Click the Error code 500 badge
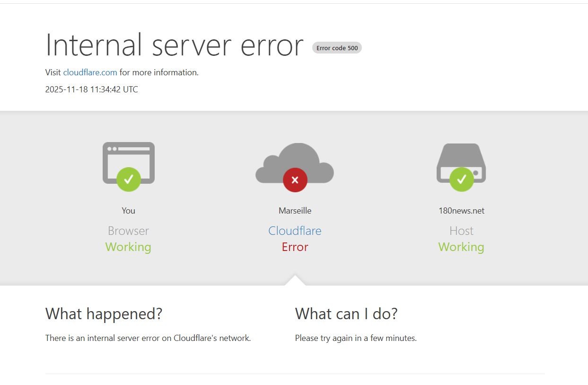Image resolution: width=588 pixels, height=385 pixels. pos(337,48)
